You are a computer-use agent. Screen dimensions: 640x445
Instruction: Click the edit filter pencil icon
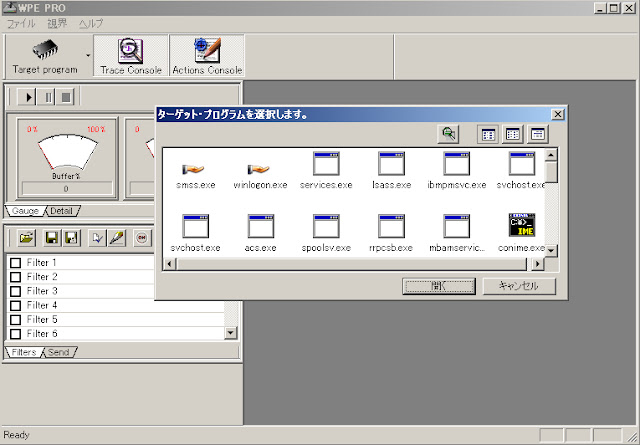[x=116, y=238]
